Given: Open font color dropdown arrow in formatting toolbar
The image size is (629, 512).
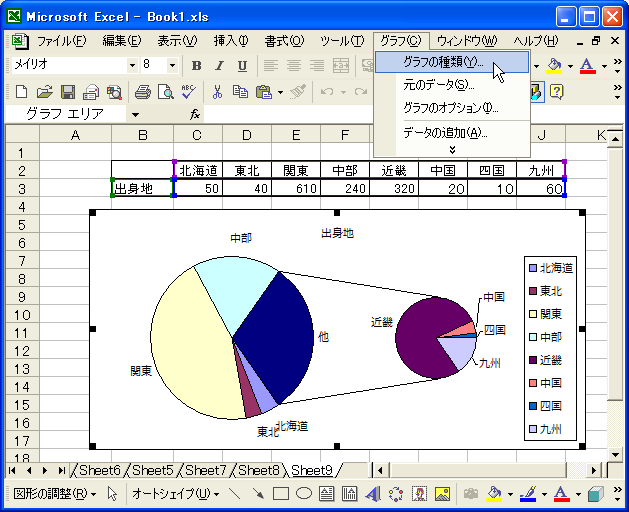Looking at the screenshot, I should point(604,66).
